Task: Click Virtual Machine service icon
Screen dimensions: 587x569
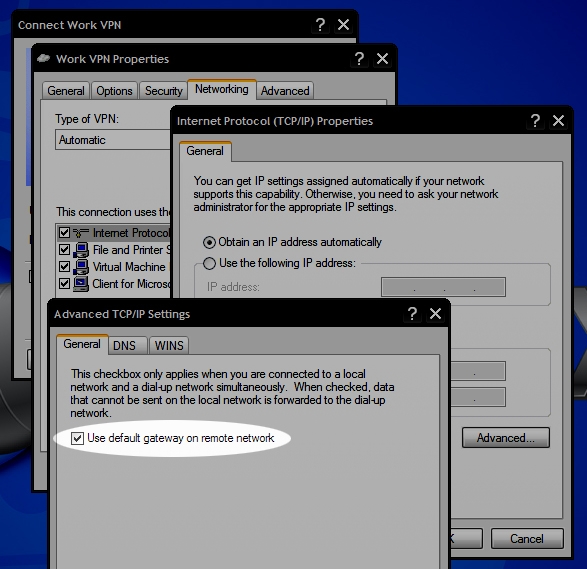Action: pos(81,267)
